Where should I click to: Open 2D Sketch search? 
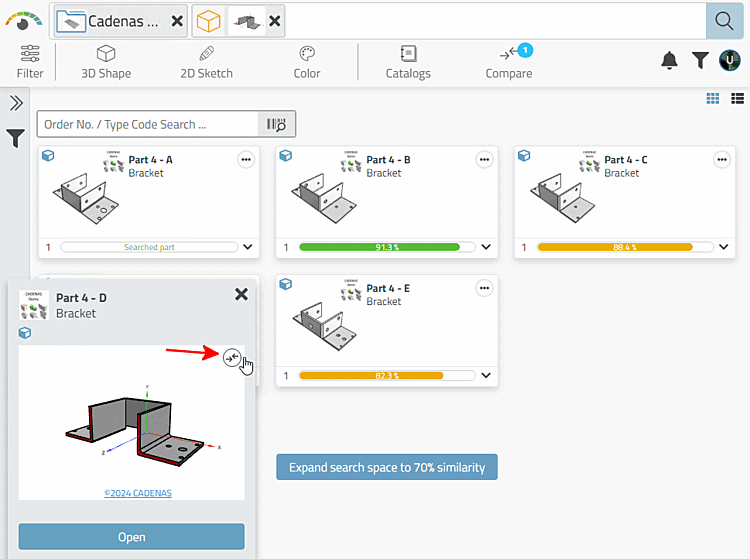(x=206, y=62)
